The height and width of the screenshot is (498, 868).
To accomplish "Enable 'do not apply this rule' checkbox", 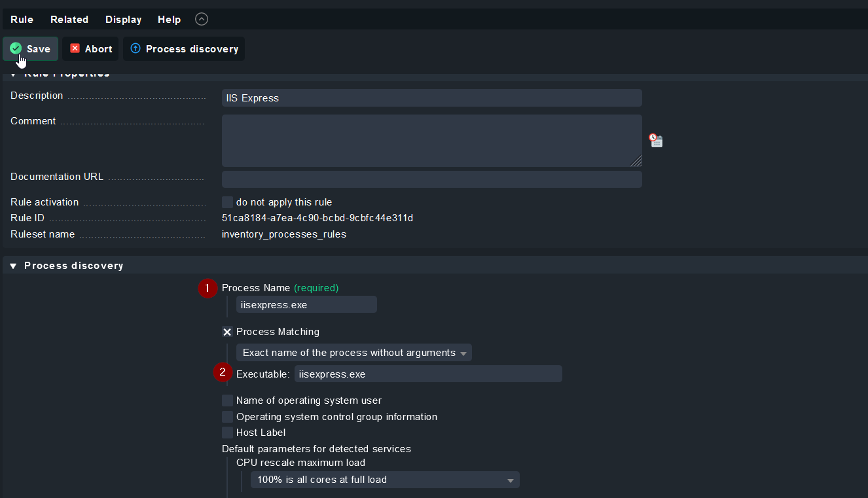I will 227,202.
